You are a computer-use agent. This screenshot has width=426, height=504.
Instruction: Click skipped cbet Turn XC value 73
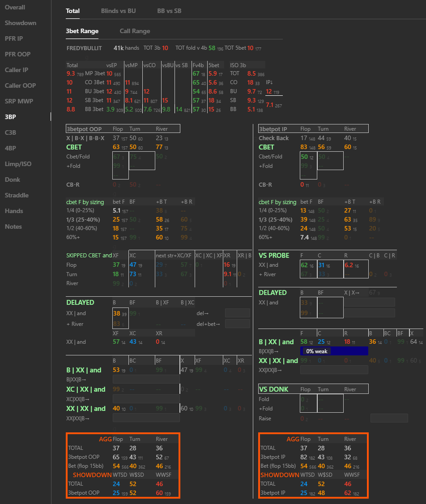[133, 274]
